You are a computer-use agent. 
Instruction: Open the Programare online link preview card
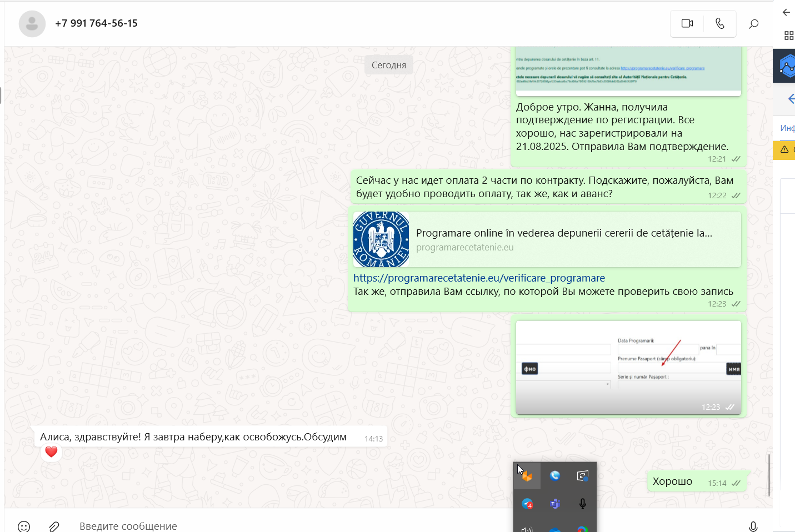pyautogui.click(x=547, y=239)
